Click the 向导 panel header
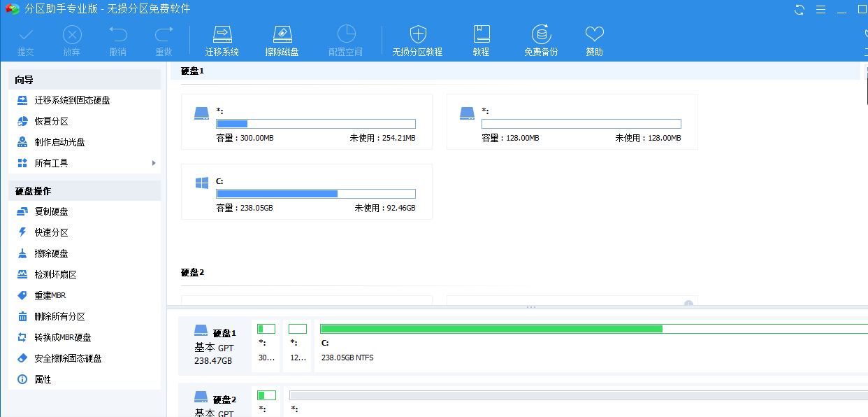This screenshot has height=417, width=868. tap(85, 80)
